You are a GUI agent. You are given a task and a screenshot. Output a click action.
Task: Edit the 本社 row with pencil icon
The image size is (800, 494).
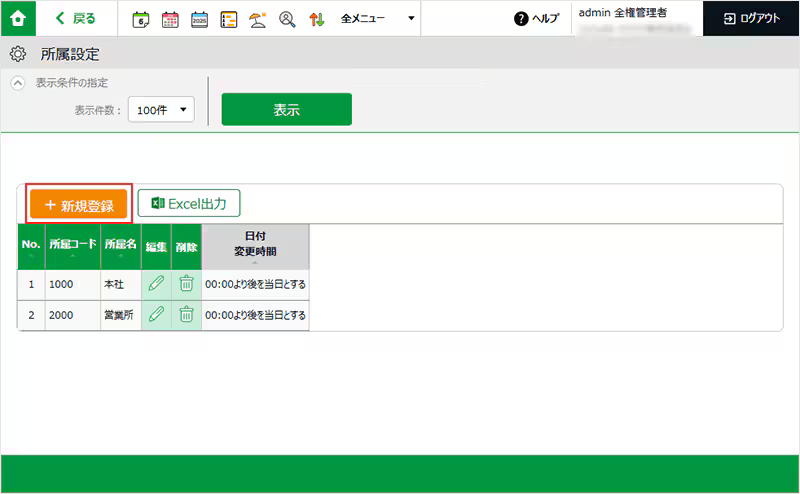(x=156, y=284)
